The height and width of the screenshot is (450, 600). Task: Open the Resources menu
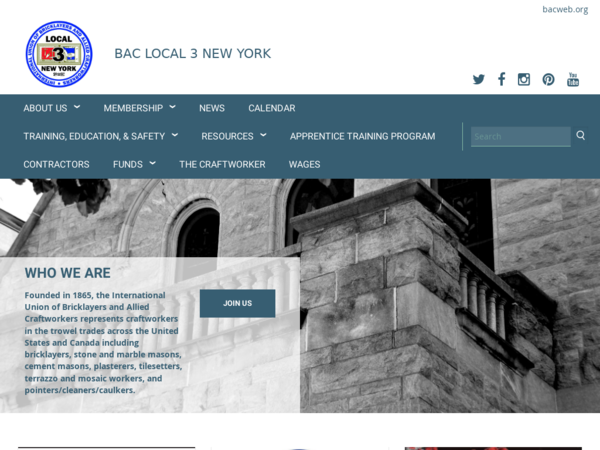click(x=227, y=136)
